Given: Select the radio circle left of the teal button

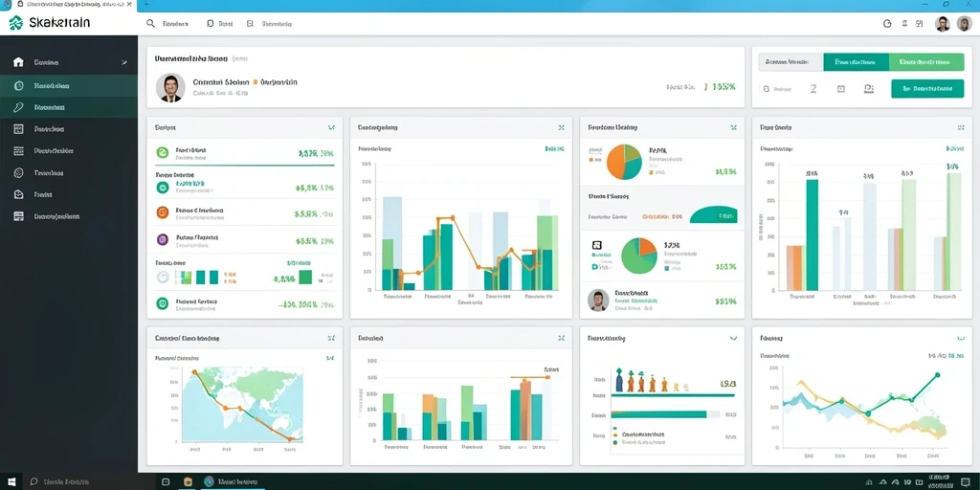Looking at the screenshot, I should coord(765,89).
